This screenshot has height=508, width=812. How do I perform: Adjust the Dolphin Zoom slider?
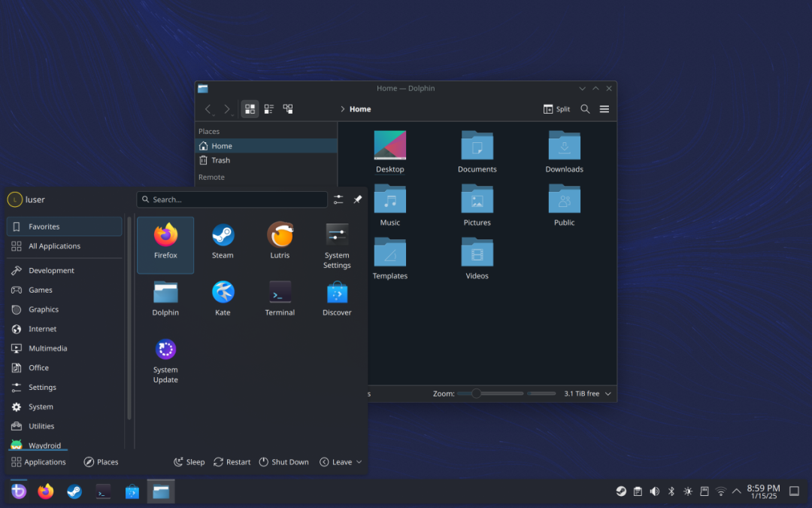[490, 394]
